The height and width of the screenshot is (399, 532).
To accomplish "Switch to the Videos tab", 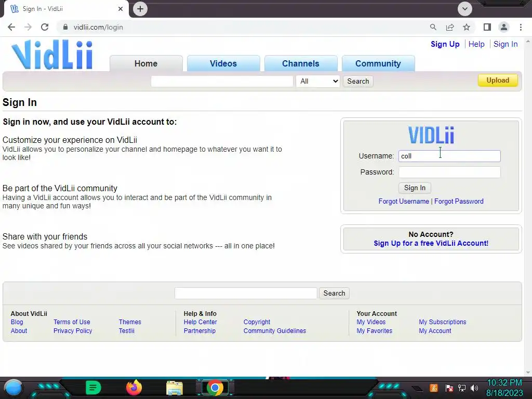I will [x=223, y=63].
